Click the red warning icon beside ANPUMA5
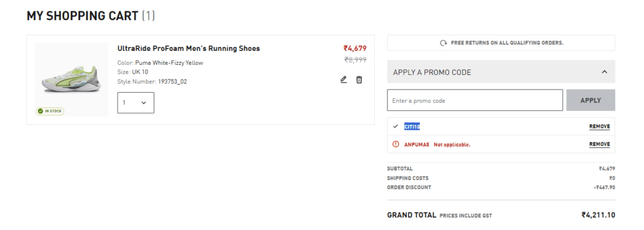The width and height of the screenshot is (644, 230). tap(396, 144)
